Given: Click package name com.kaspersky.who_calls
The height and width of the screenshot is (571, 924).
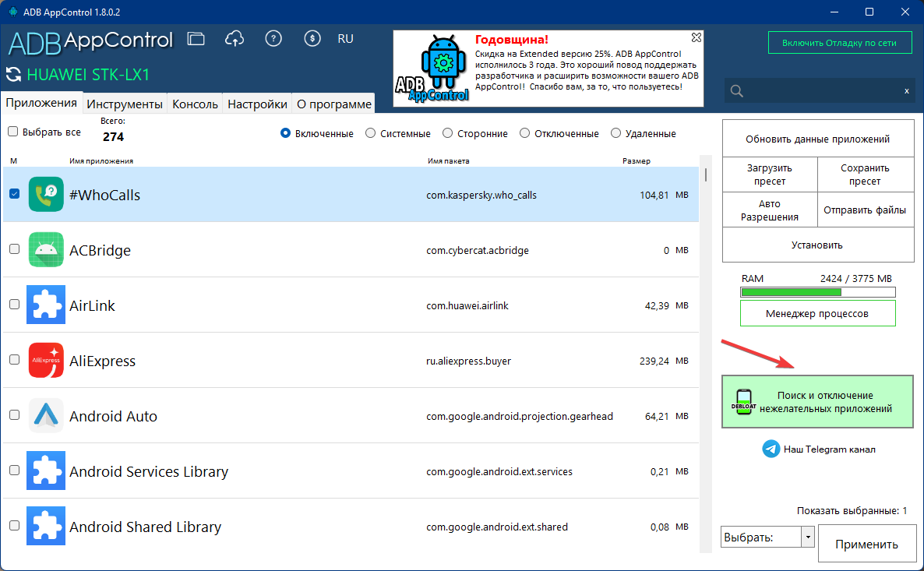Looking at the screenshot, I should [481, 195].
